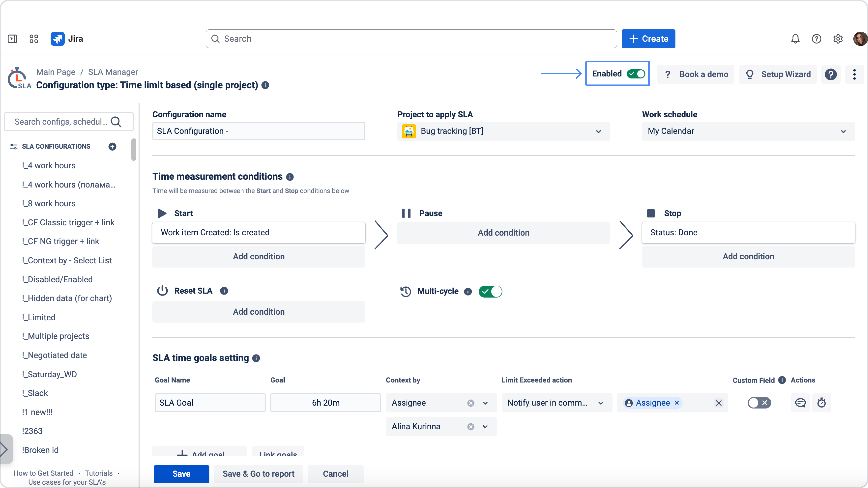Add a Start condition
Image resolution: width=868 pixels, height=488 pixels.
259,257
